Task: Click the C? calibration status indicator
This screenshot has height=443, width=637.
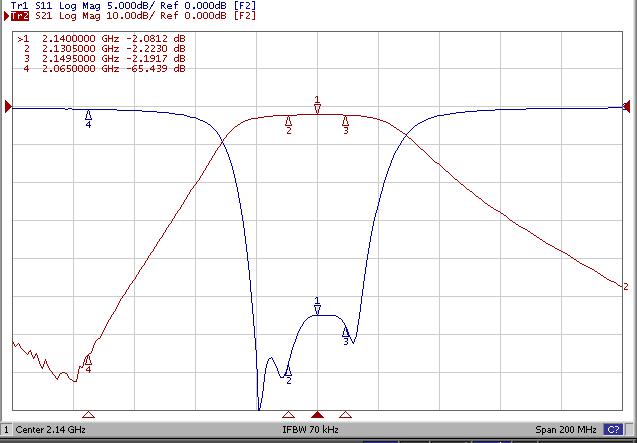Action: point(613,430)
